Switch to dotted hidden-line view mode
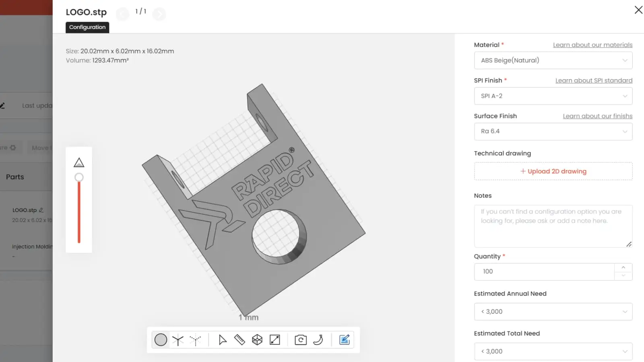The height and width of the screenshot is (362, 644). coord(195,340)
